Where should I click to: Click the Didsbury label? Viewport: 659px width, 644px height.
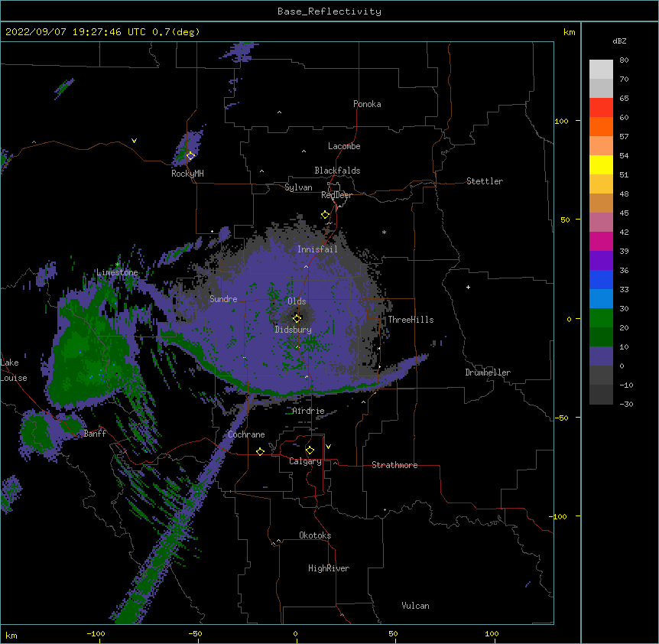(x=294, y=330)
